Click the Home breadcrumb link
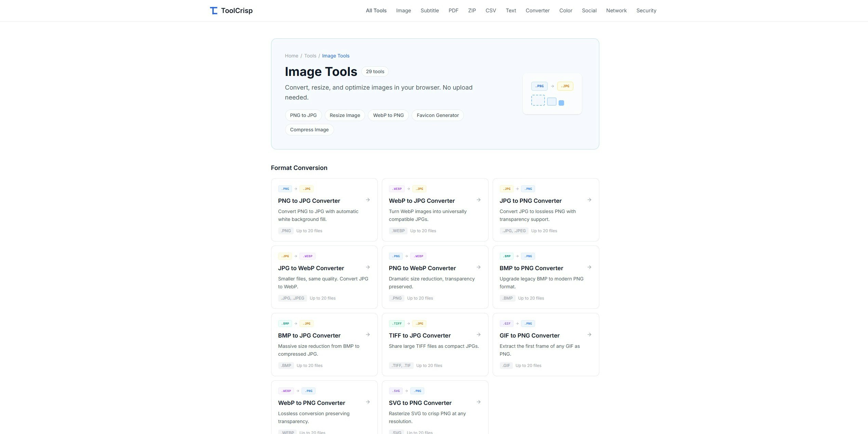The height and width of the screenshot is (434, 868). [291, 56]
